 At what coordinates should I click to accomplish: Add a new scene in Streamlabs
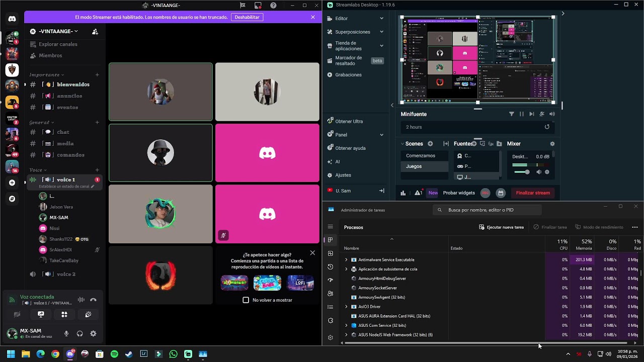[430, 144]
